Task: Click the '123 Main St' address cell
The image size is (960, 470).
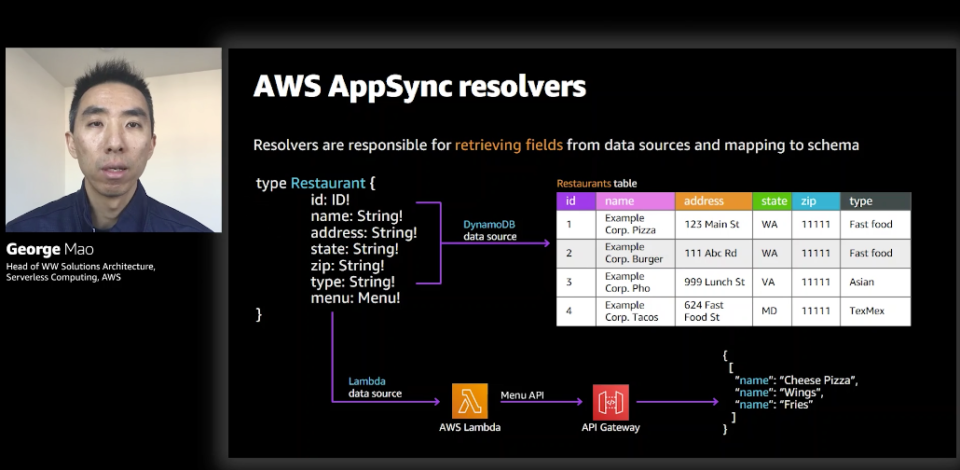Action: pos(714,224)
